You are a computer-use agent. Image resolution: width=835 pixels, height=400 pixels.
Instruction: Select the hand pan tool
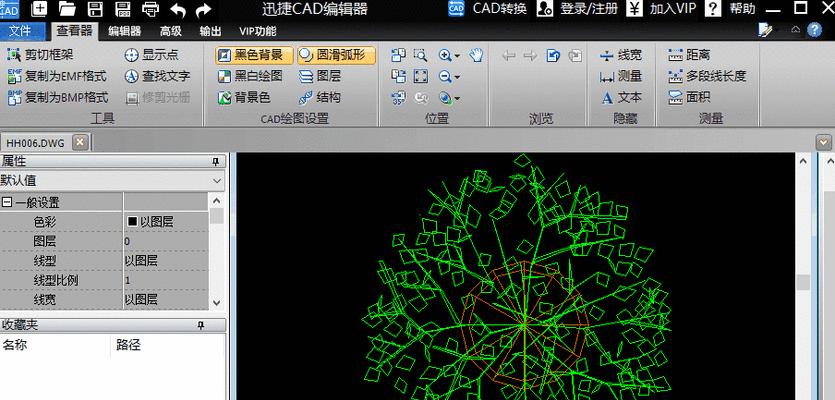477,55
